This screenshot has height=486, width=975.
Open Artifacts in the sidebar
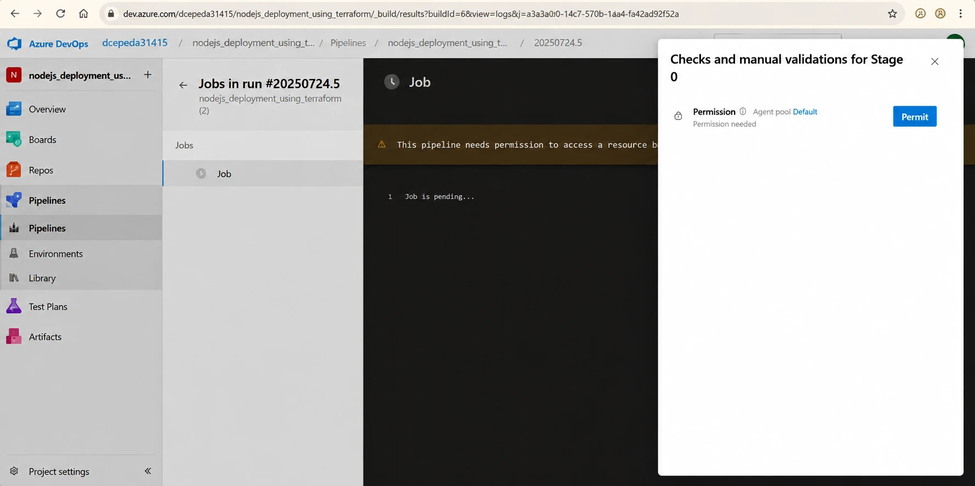point(81,336)
